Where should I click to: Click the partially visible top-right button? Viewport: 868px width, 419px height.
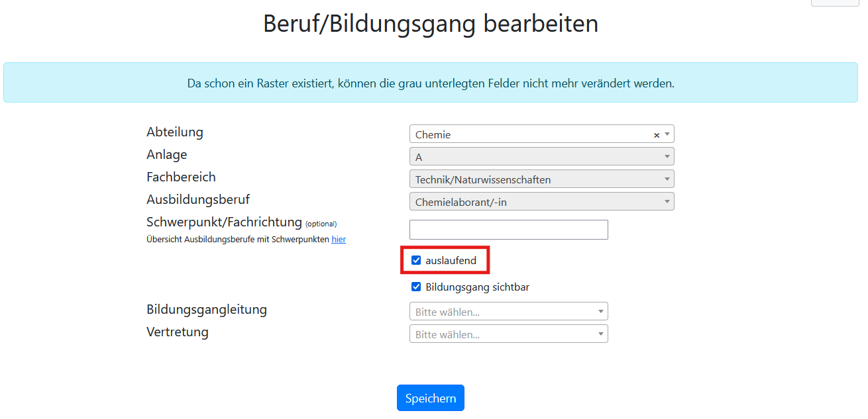point(834,3)
